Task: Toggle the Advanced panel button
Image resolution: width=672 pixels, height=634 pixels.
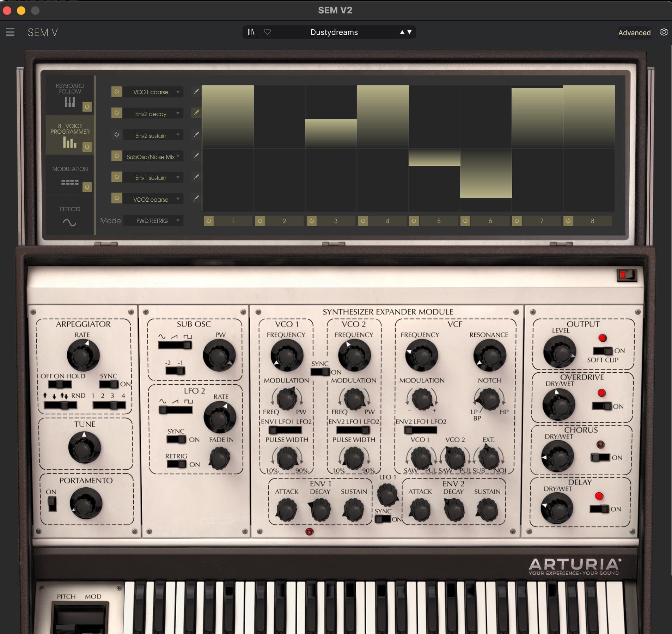Action: coord(634,33)
